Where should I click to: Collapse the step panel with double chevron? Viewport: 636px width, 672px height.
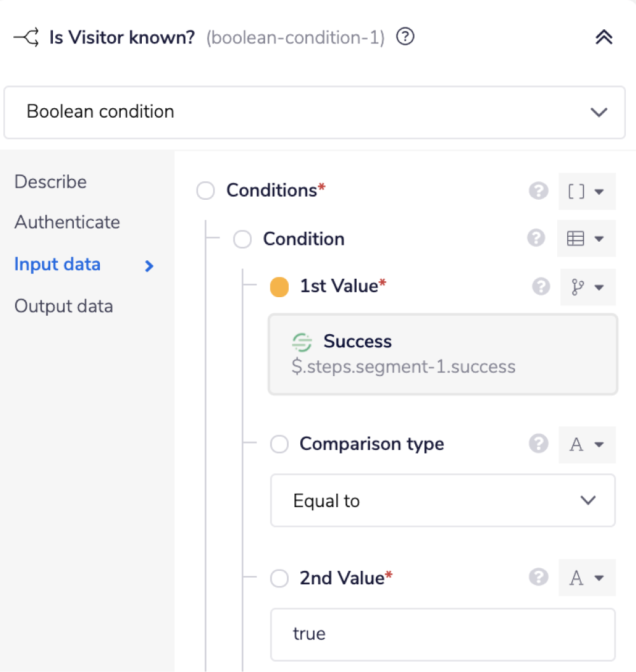(604, 37)
